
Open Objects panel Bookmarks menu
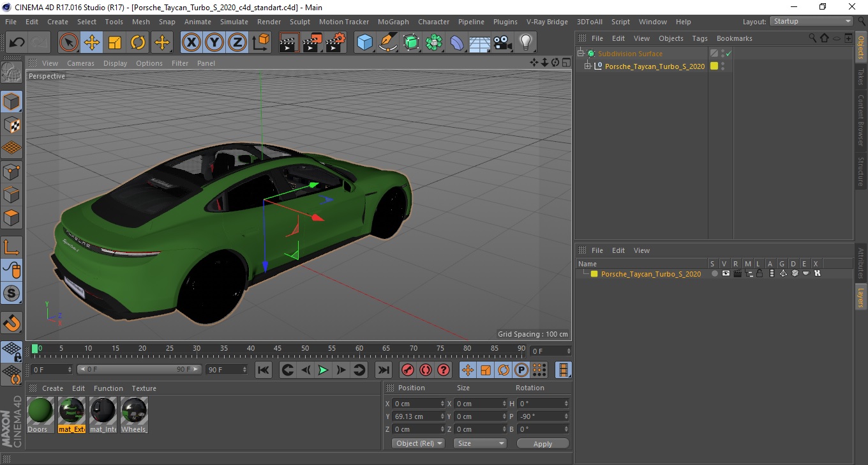pyautogui.click(x=735, y=38)
